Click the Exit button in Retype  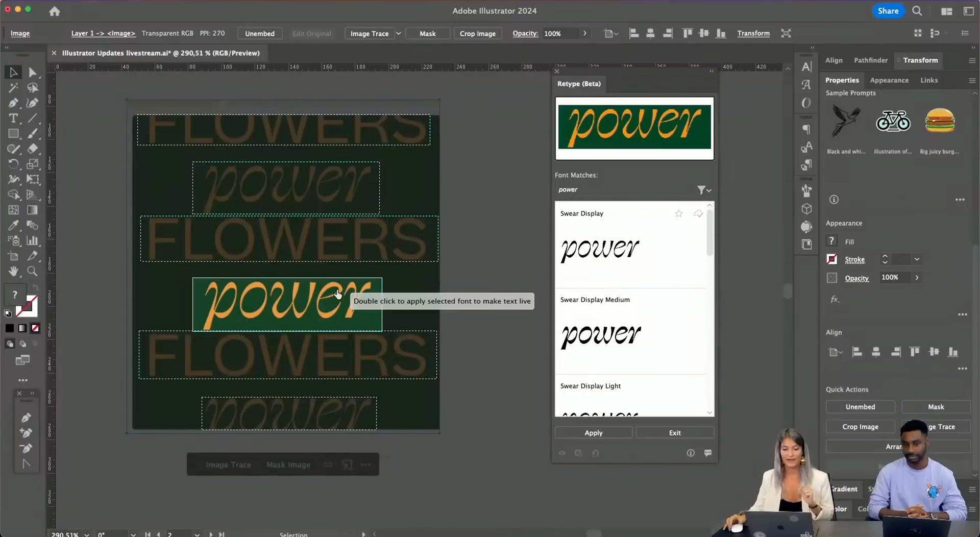pos(675,433)
